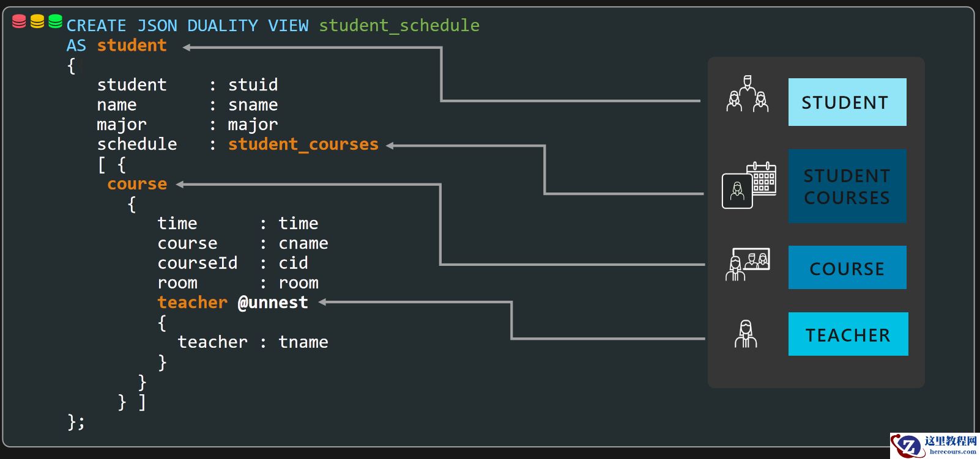
Task: Select the TEACHER table box
Action: click(x=847, y=334)
